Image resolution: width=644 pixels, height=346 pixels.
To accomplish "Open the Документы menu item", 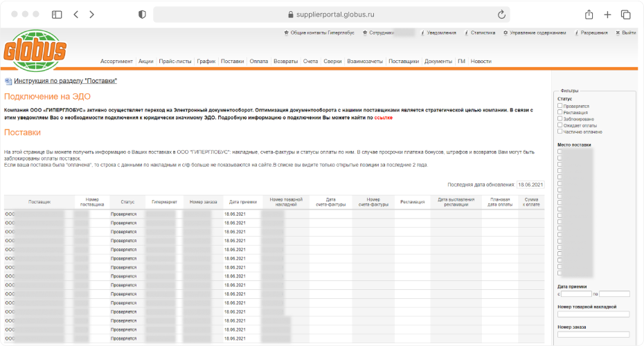I will coord(438,61).
